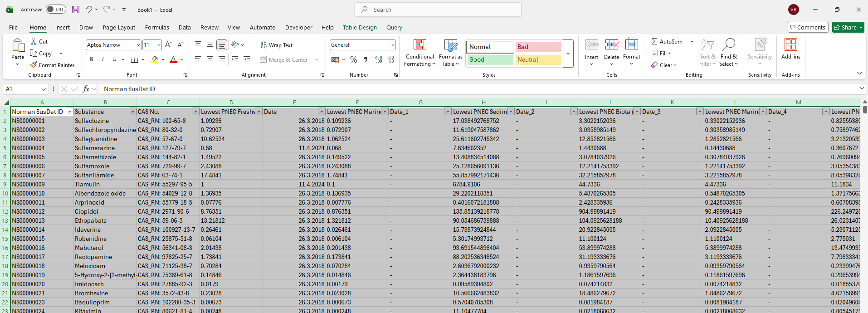
Task: Toggle Wrap Text for selected cells
Action: click(276, 45)
